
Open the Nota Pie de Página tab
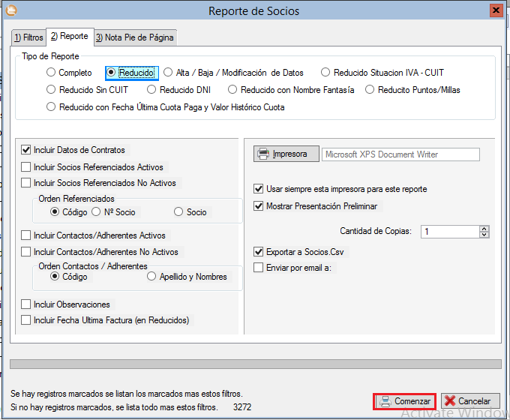[x=135, y=37]
